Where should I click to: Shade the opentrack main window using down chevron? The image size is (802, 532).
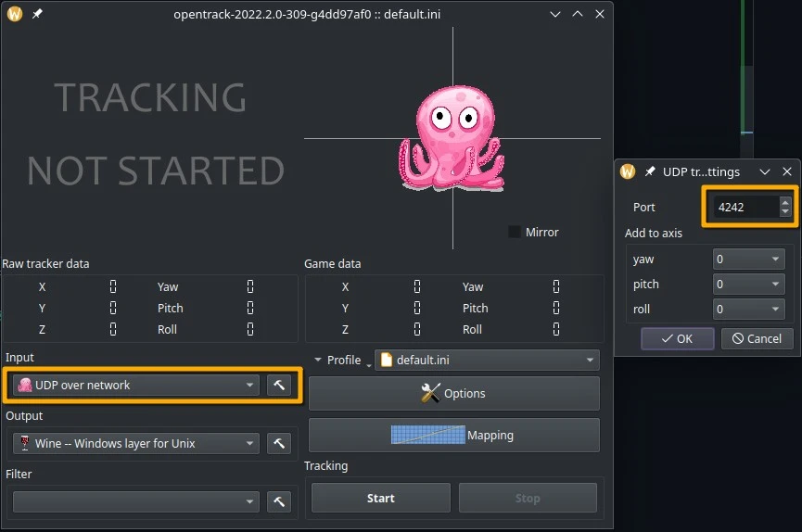click(x=555, y=14)
